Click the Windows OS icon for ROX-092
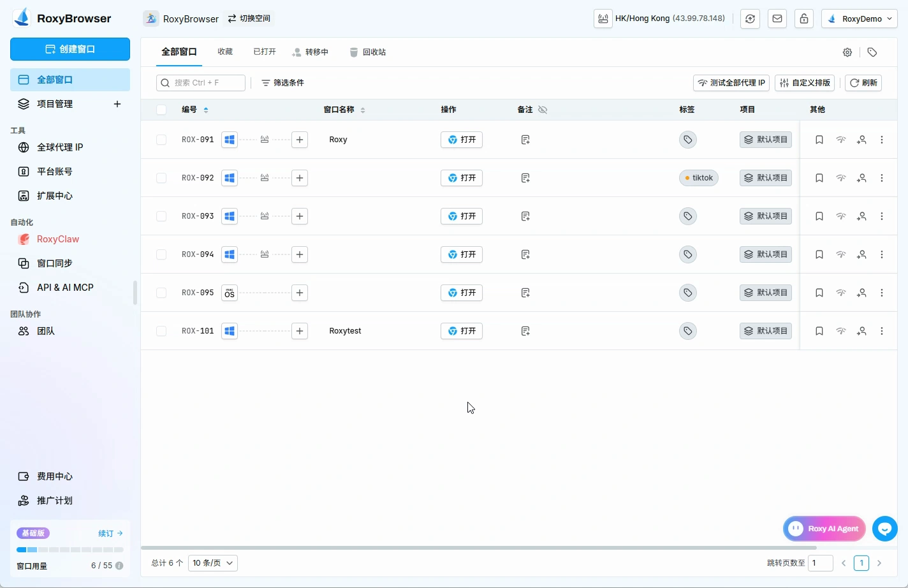The height and width of the screenshot is (588, 908). pos(230,178)
